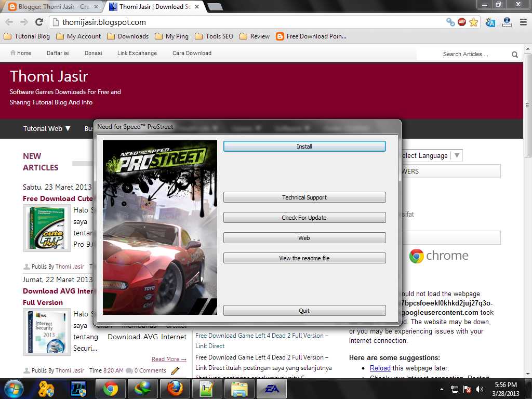Click the Home menu item on blog
Viewport: 532px width, 399px height.
point(21,53)
